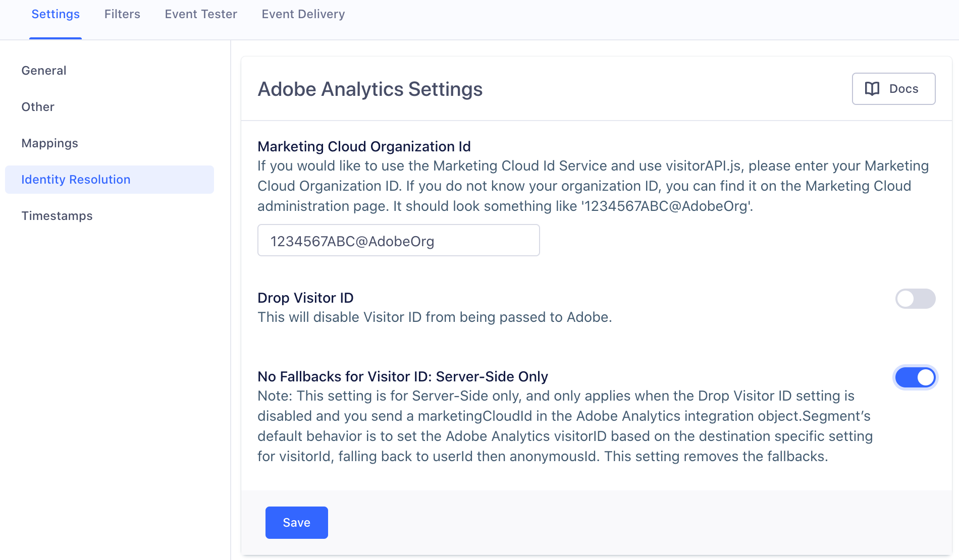Image resolution: width=959 pixels, height=560 pixels.
Task: Open the Event Tester tab
Action: tap(200, 14)
